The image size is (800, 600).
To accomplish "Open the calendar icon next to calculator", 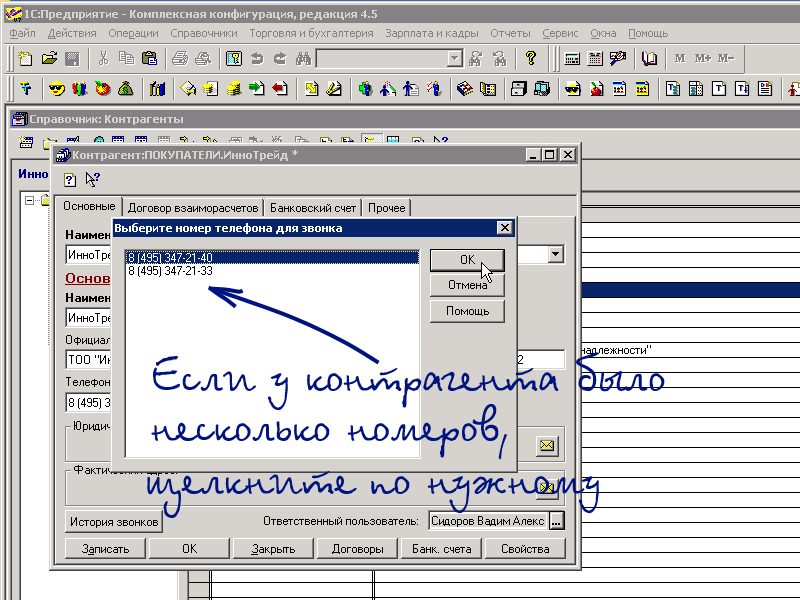I will click(x=595, y=59).
